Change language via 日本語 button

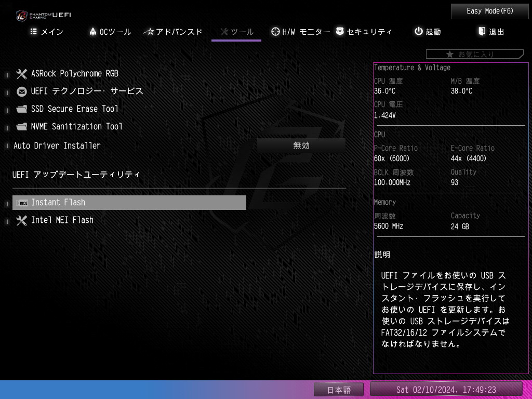pyautogui.click(x=339, y=390)
